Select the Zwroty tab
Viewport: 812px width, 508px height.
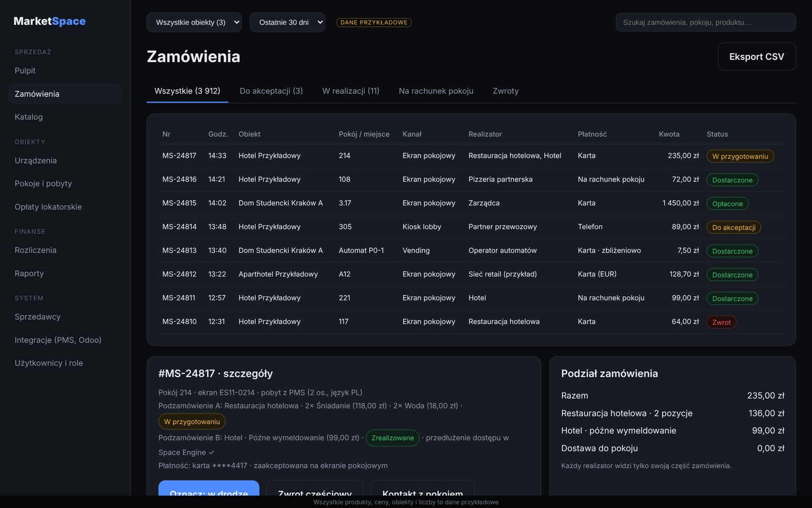[505, 91]
